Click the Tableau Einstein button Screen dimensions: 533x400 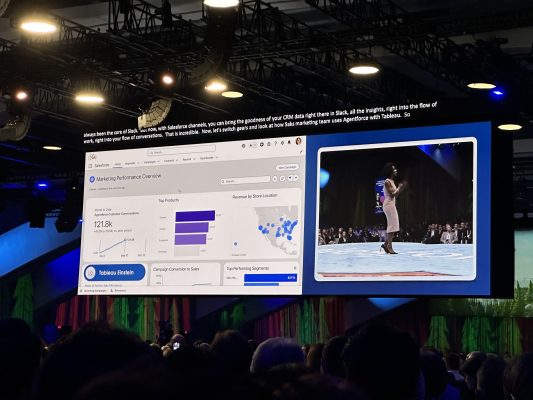tap(115, 273)
